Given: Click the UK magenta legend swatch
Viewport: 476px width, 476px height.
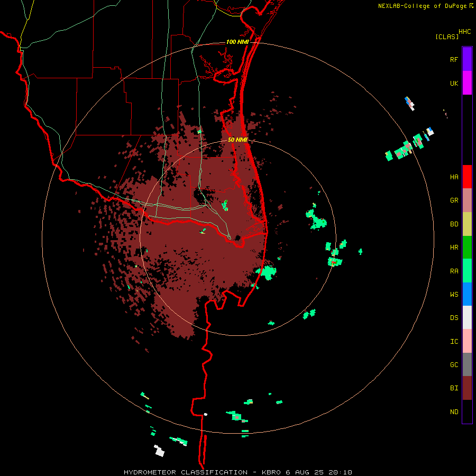Looking at the screenshot, I should 467,83.
